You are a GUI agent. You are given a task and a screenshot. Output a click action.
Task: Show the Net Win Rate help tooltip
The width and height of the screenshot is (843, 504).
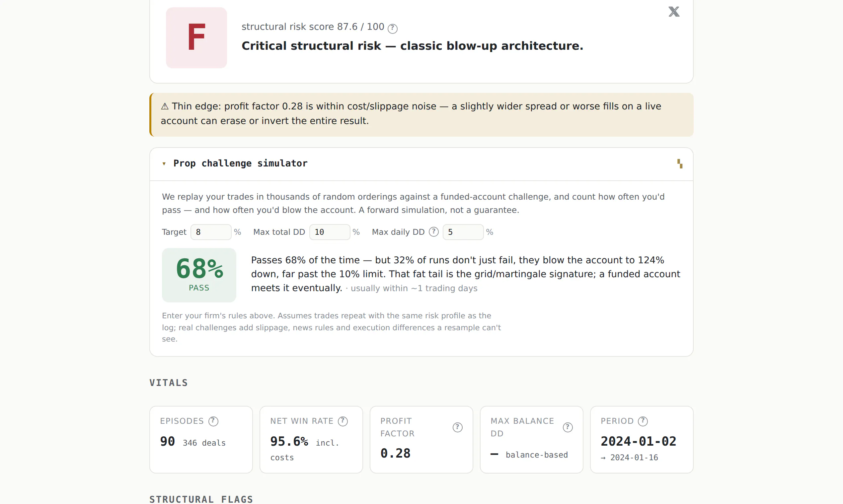[x=343, y=421]
